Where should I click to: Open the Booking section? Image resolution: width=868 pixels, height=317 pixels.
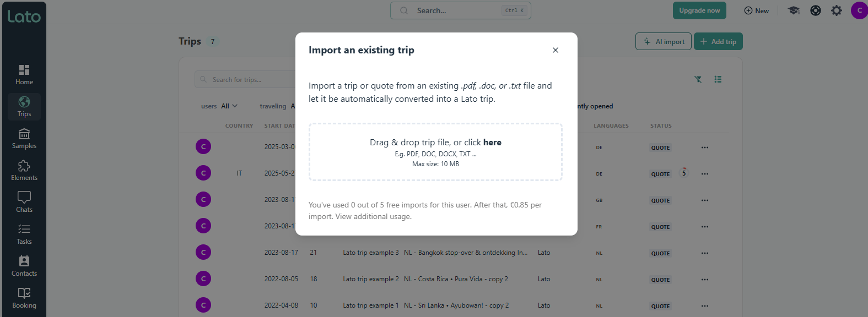coord(24,298)
